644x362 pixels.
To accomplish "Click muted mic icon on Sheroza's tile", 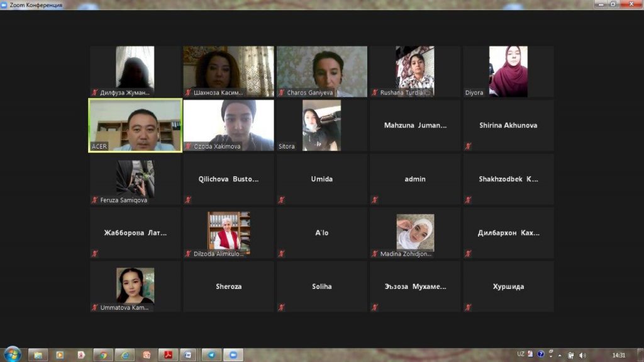I will (x=188, y=308).
